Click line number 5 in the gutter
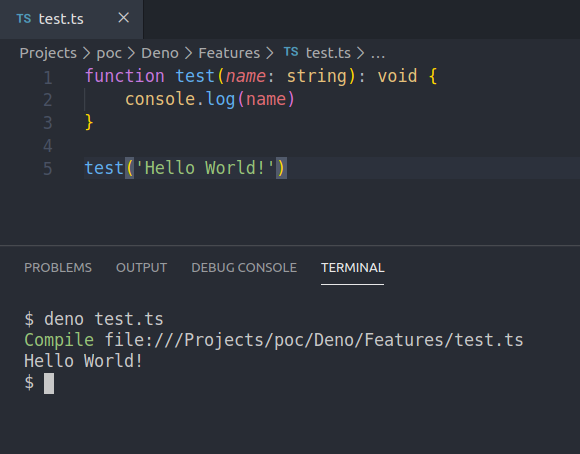Screen dimensions: 580x454 [x=48, y=169]
